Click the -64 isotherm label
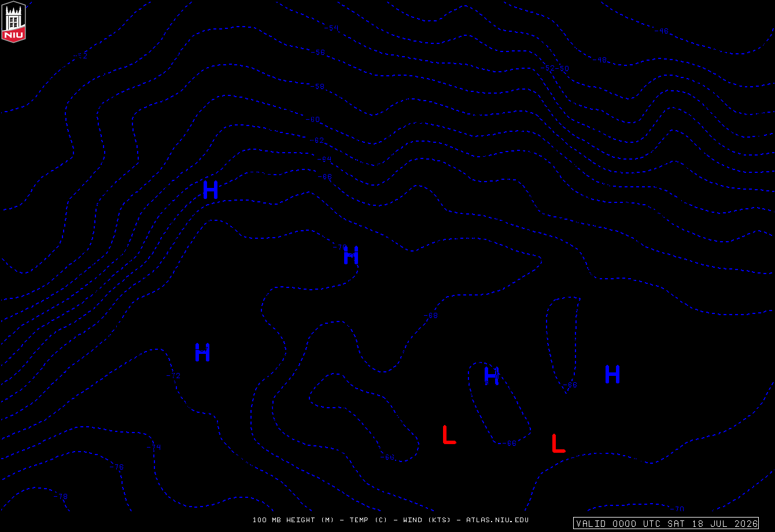 pyautogui.click(x=325, y=158)
